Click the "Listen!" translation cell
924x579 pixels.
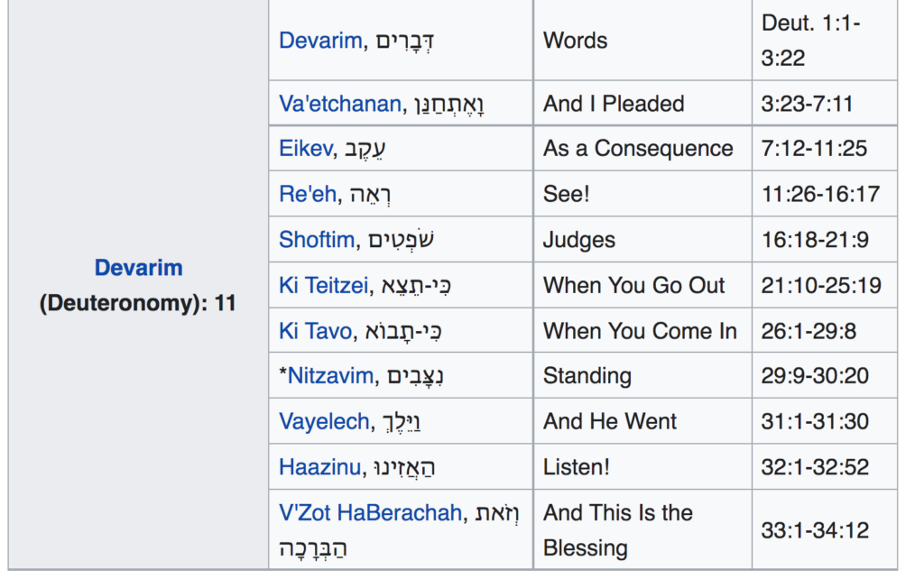click(x=577, y=467)
